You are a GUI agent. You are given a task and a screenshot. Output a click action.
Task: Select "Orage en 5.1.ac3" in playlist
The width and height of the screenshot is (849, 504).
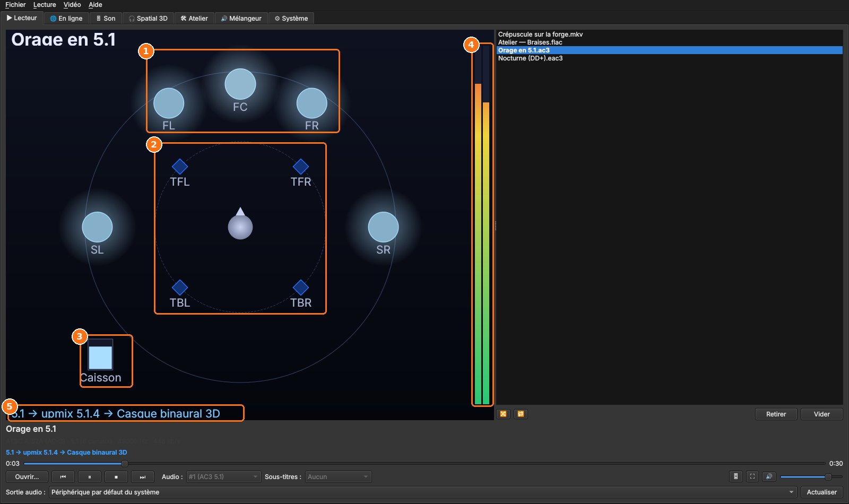670,50
